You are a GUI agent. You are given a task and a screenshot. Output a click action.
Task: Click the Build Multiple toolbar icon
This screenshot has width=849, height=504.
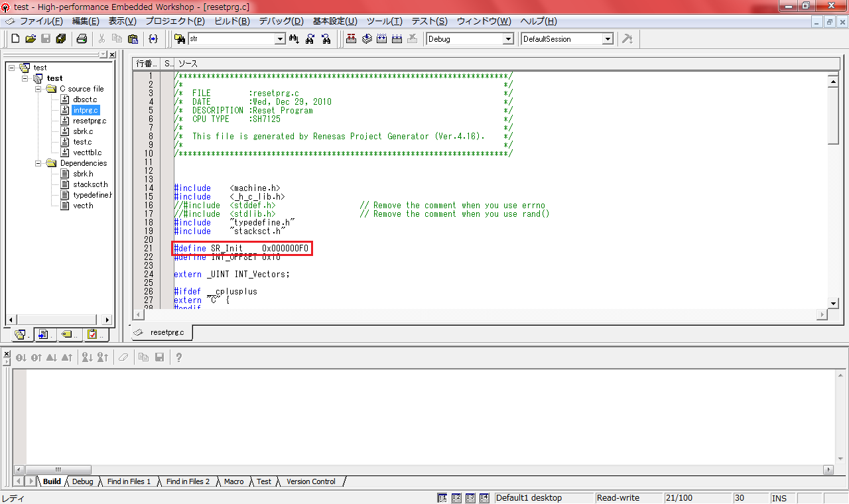point(397,39)
